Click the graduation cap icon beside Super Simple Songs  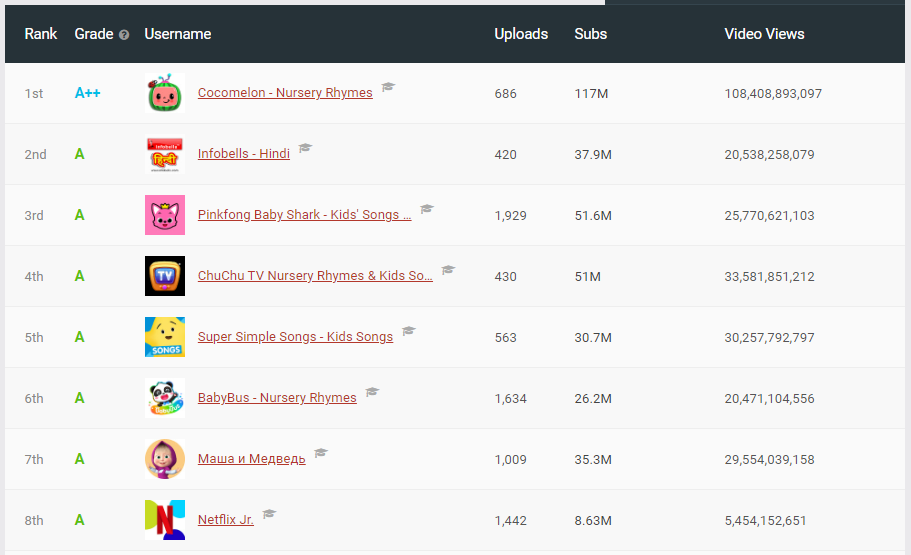(409, 331)
